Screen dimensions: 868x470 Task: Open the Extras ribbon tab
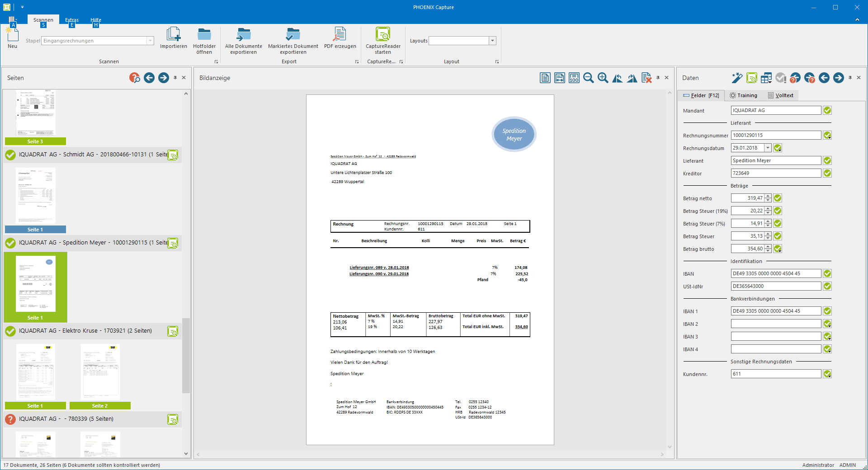72,20
